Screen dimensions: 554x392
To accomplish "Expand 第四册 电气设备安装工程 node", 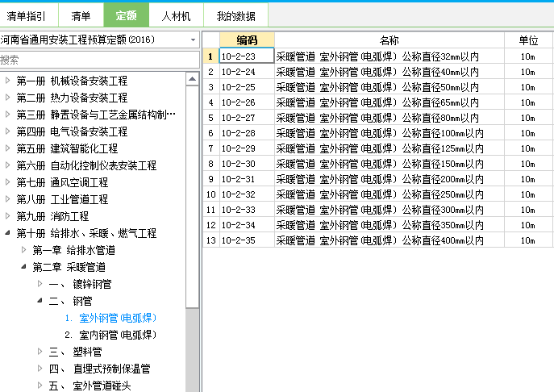I will pos(7,131).
